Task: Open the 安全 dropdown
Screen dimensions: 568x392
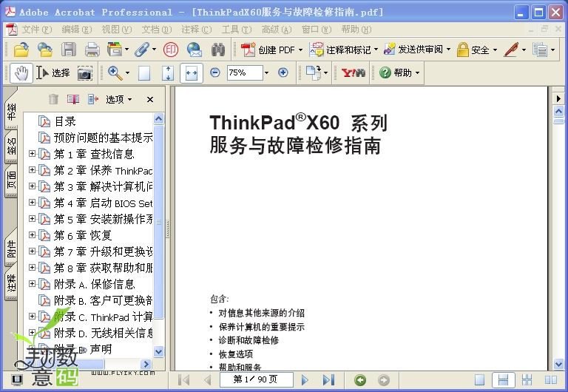Action: pyautogui.click(x=495, y=50)
